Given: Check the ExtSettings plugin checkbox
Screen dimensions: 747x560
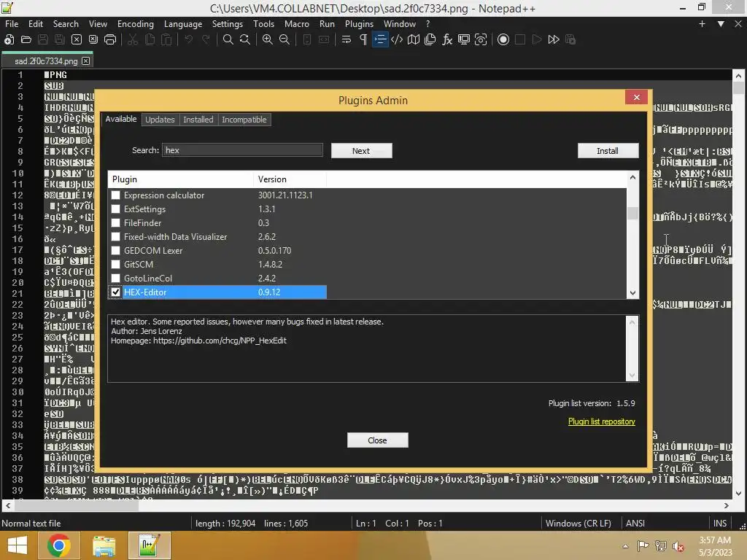Looking at the screenshot, I should [115, 209].
